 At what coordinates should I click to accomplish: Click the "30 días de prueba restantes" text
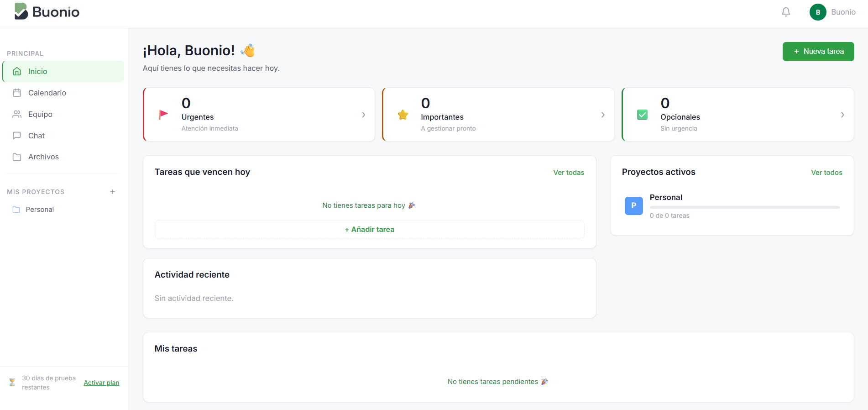[x=49, y=383]
